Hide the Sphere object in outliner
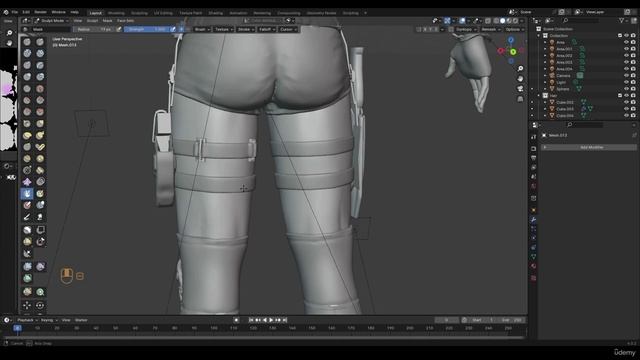 pyautogui.click(x=626, y=89)
